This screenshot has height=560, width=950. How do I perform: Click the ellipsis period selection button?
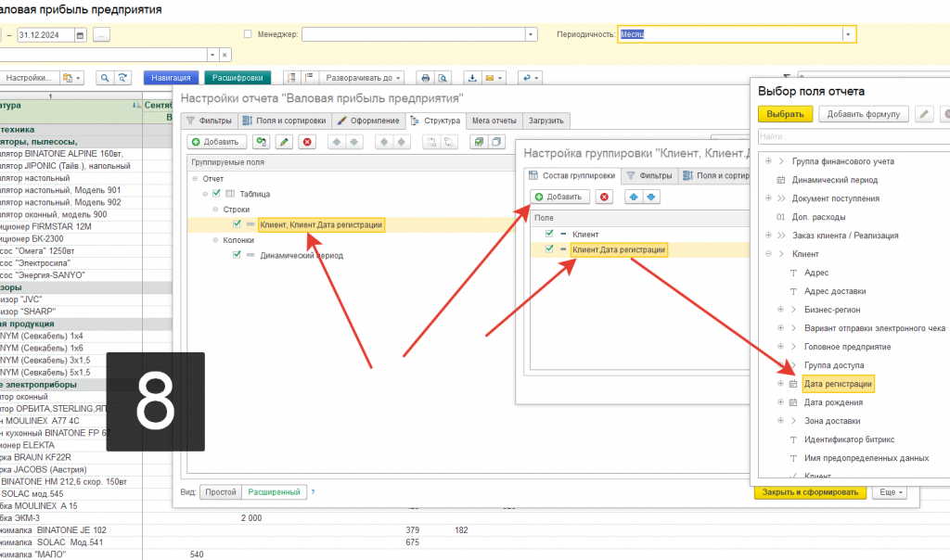pos(101,35)
